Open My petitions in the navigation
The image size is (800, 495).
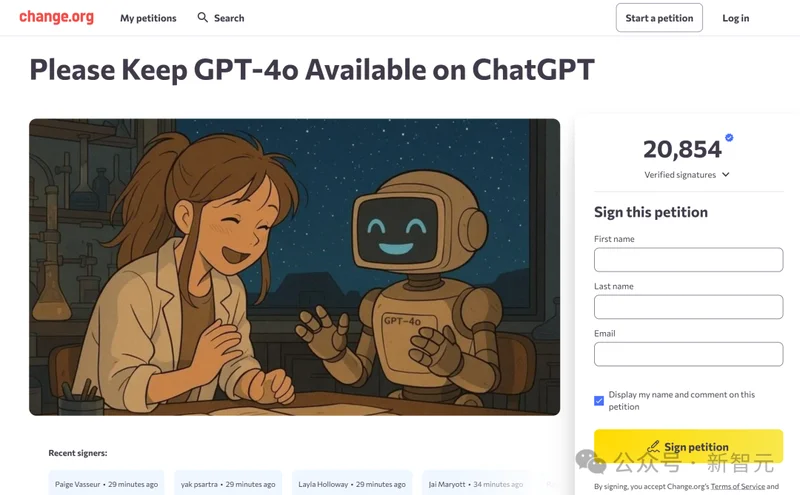[x=148, y=18]
